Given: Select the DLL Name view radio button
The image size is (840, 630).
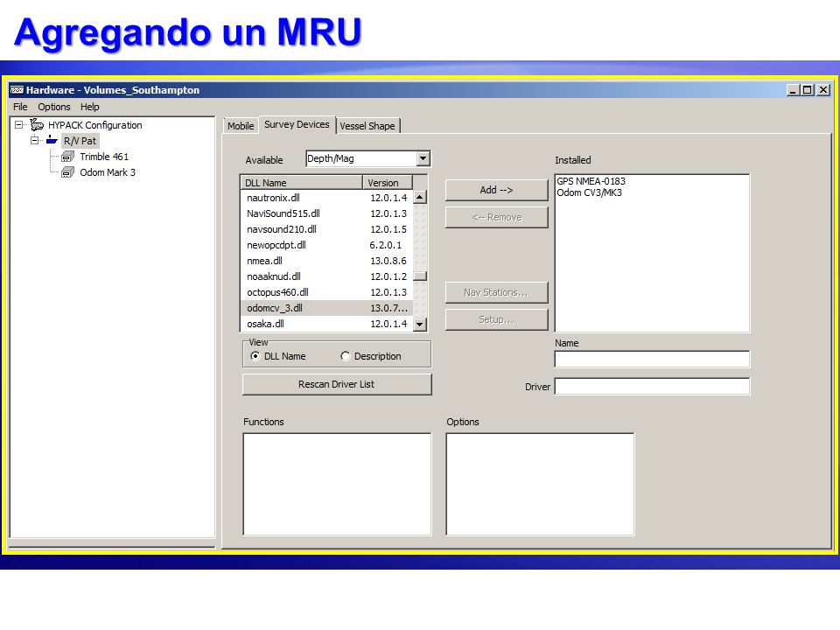Looking at the screenshot, I should [255, 356].
